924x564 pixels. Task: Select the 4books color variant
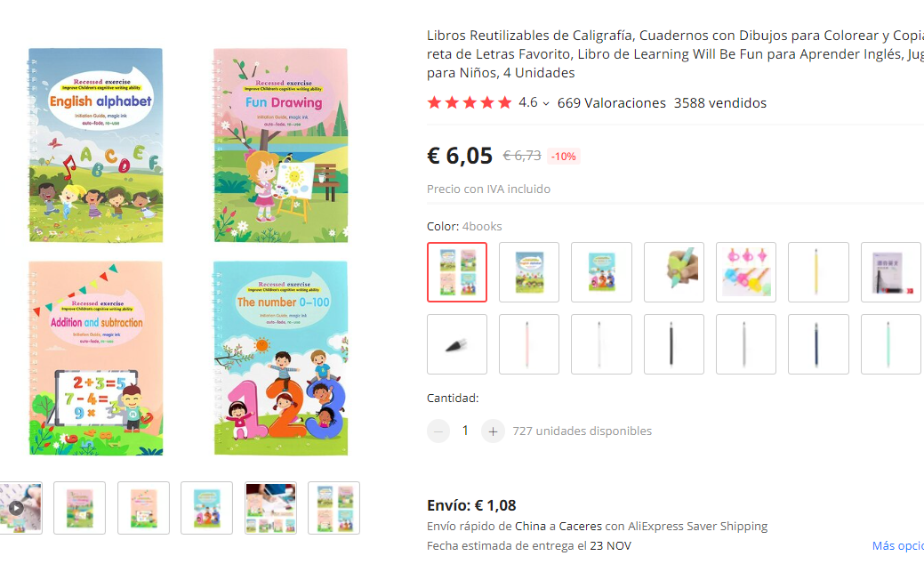(457, 272)
